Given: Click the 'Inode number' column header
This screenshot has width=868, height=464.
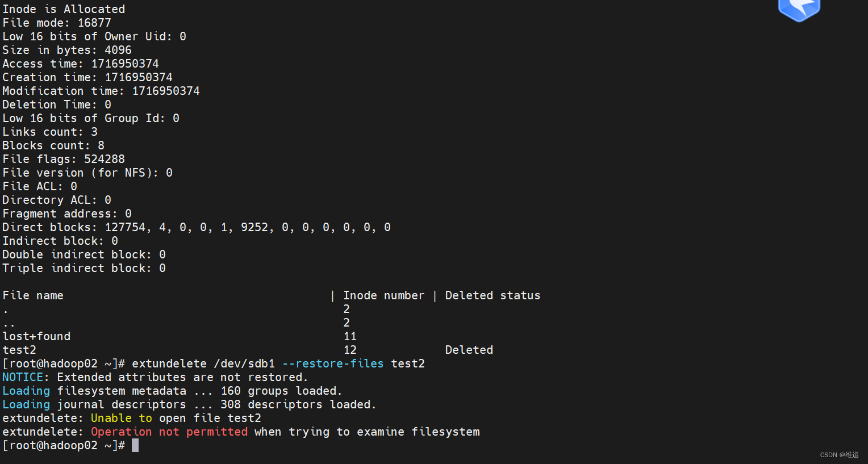Looking at the screenshot, I should point(383,296).
